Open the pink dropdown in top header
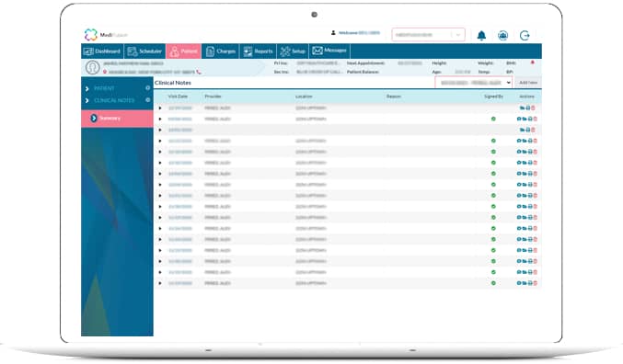Screen dimensions: 623x364 (x=428, y=35)
